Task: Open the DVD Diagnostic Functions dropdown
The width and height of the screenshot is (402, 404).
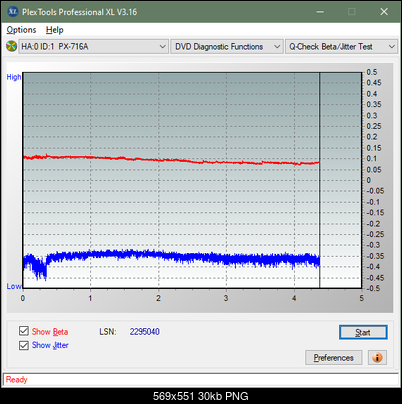Action: coord(227,47)
